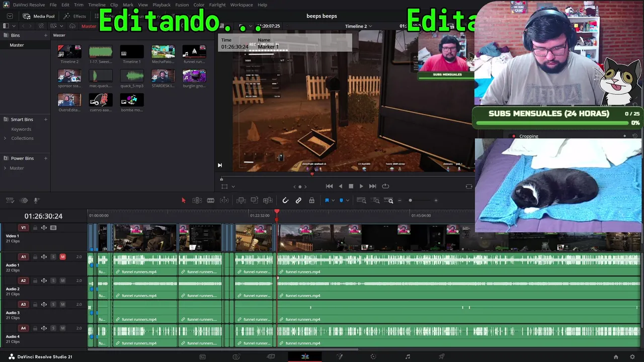This screenshot has height=362, width=644.
Task: Toggle Auto Track Selector on Video 1
Action: [x=44, y=228]
